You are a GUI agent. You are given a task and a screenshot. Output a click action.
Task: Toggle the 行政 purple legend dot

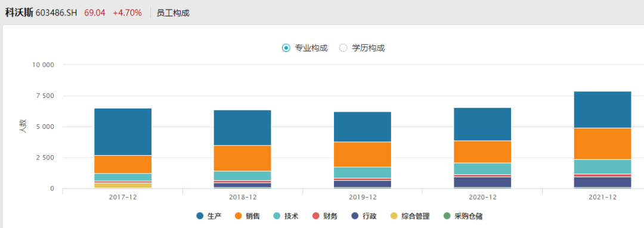tap(354, 215)
